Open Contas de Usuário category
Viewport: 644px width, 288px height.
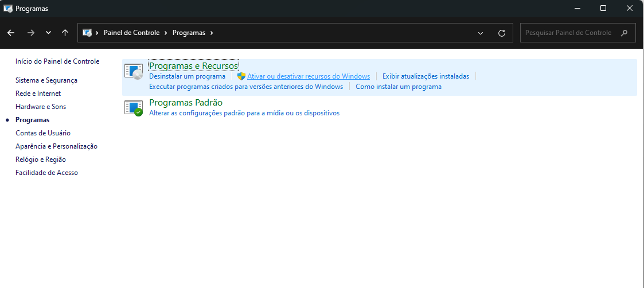(x=43, y=133)
